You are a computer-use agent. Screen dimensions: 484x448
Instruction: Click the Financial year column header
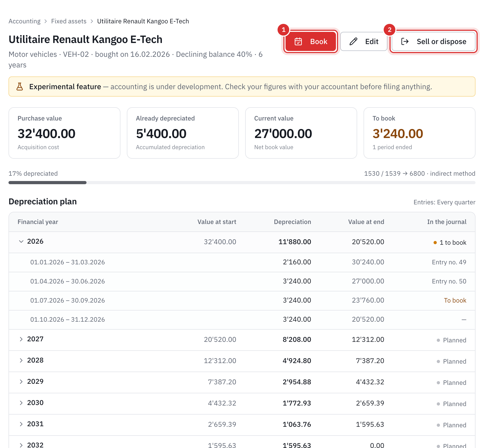pos(38,222)
